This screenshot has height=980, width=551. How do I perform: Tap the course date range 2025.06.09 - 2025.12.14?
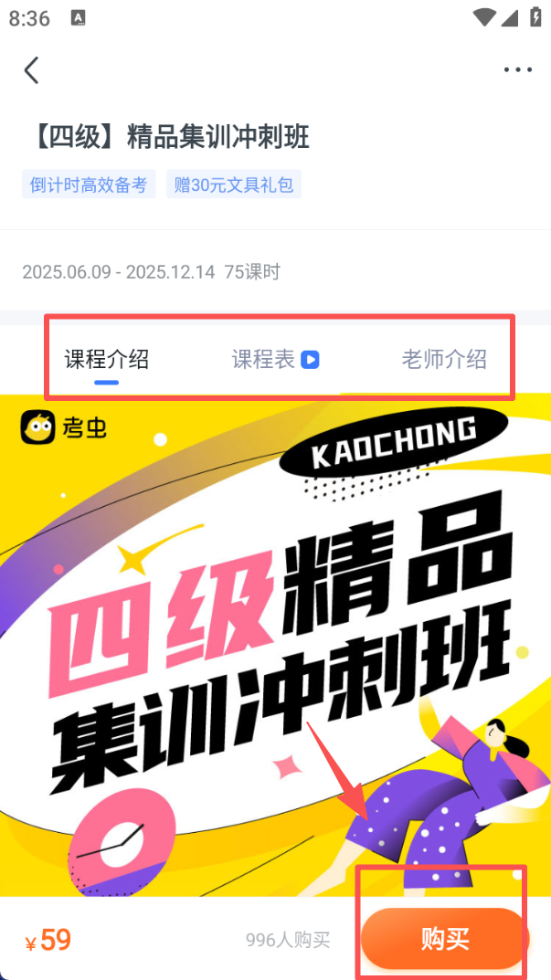tap(119, 272)
